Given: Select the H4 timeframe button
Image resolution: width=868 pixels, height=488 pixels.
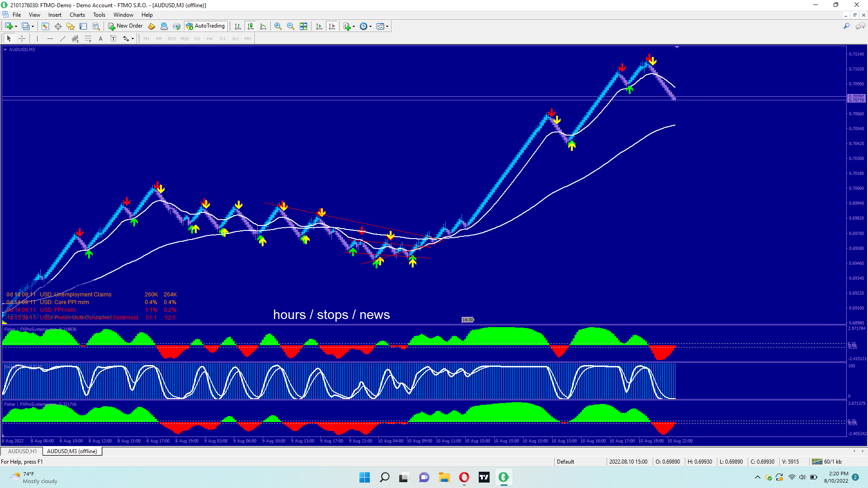Looking at the screenshot, I should (x=209, y=39).
